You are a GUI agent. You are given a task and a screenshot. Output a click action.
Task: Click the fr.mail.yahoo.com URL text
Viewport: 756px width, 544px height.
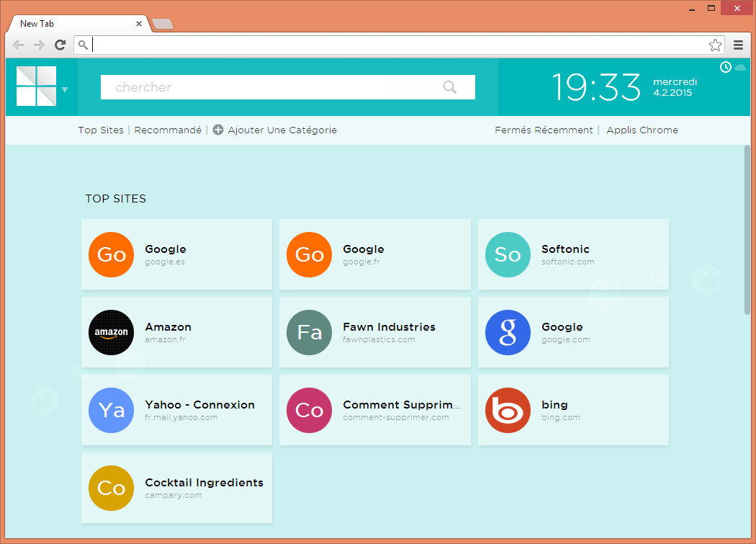181,417
